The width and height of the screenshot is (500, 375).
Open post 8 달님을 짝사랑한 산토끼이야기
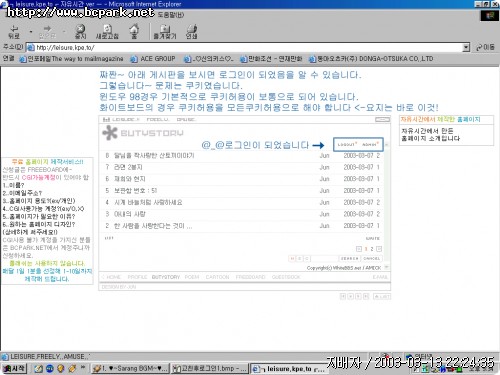pos(154,155)
